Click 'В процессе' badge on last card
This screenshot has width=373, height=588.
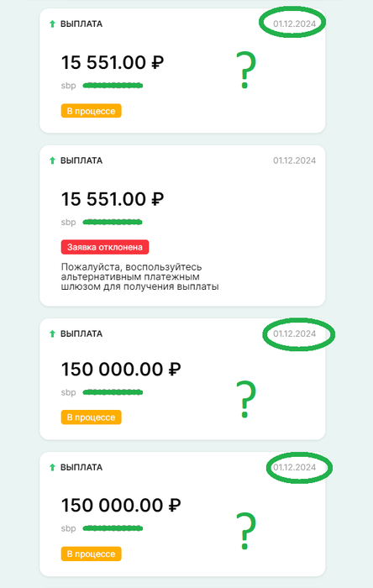tap(91, 554)
